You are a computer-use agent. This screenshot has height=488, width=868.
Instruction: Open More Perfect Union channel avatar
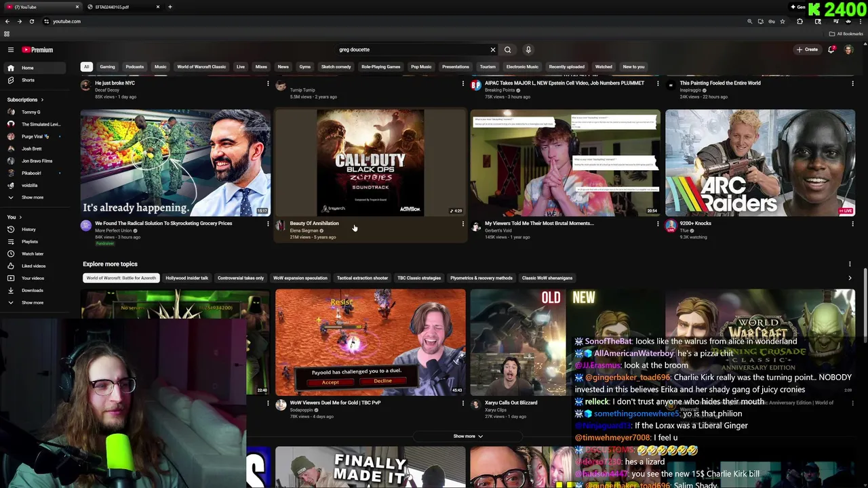[x=86, y=226]
